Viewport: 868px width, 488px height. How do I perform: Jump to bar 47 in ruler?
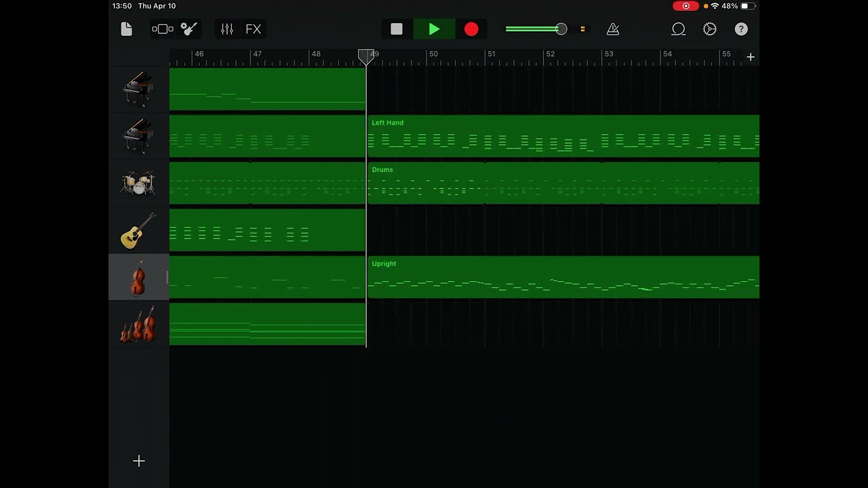[257, 54]
